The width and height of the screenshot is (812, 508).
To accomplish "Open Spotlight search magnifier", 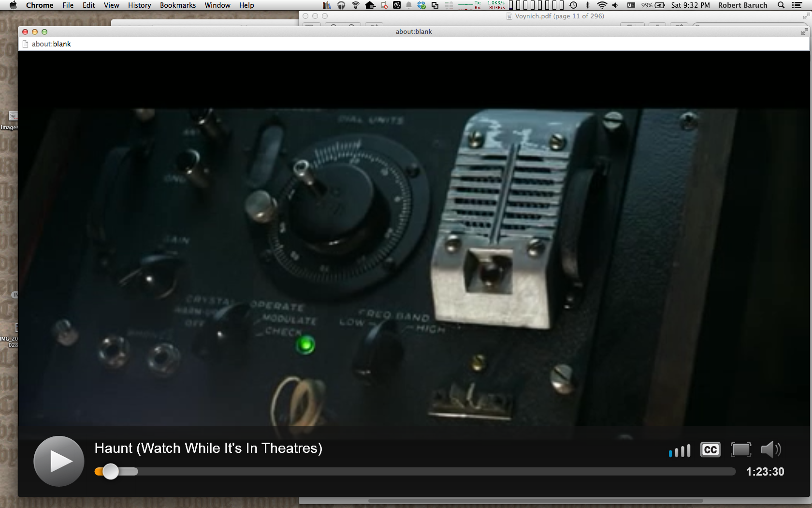I will 781,5.
